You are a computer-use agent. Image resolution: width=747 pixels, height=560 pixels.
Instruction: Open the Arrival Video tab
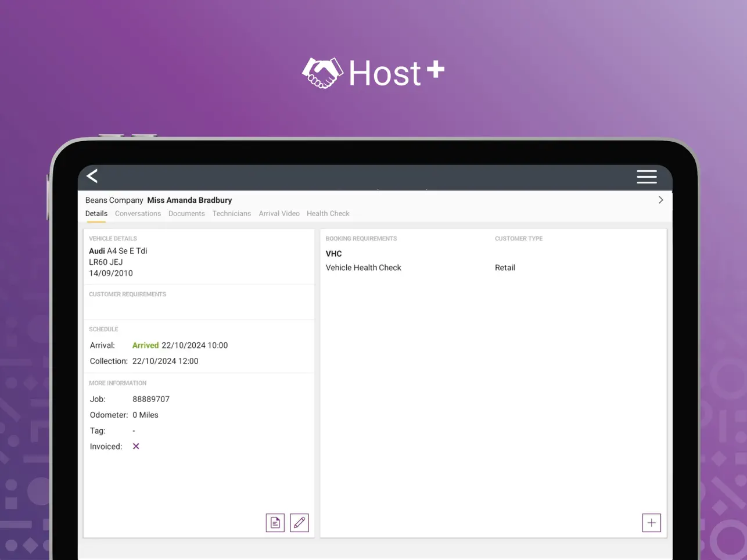click(x=279, y=214)
